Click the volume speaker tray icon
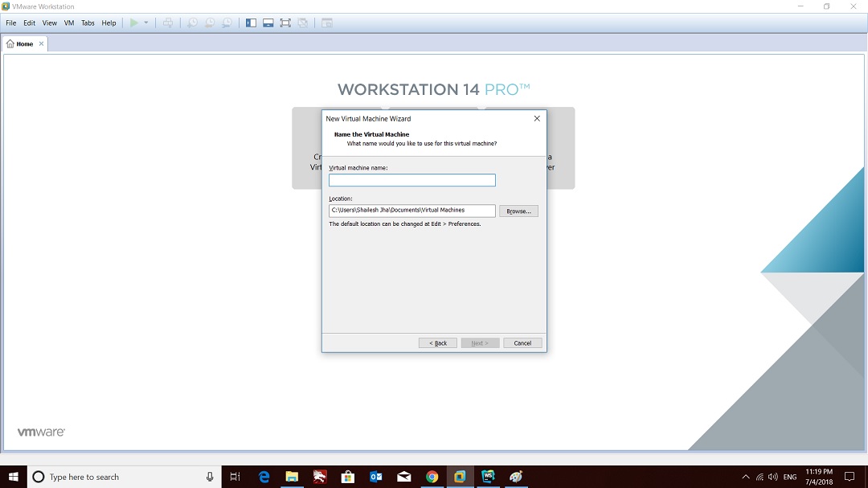 (x=773, y=477)
